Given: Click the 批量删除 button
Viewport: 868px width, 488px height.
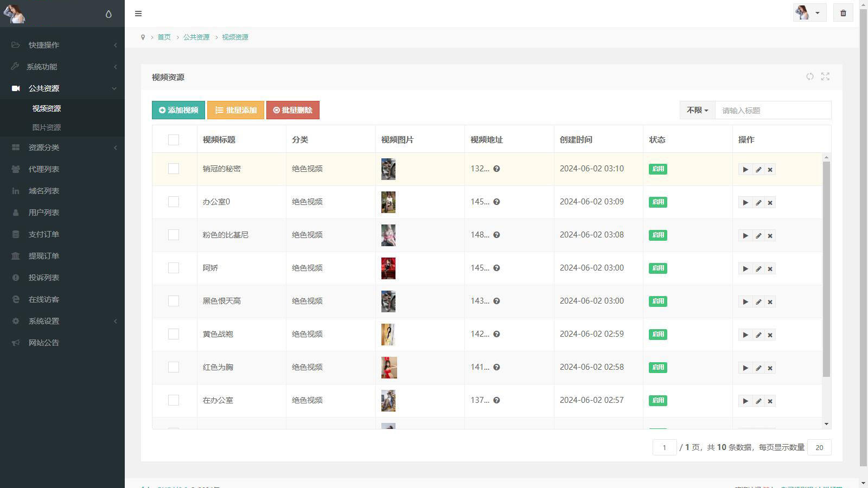Looking at the screenshot, I should click(293, 110).
